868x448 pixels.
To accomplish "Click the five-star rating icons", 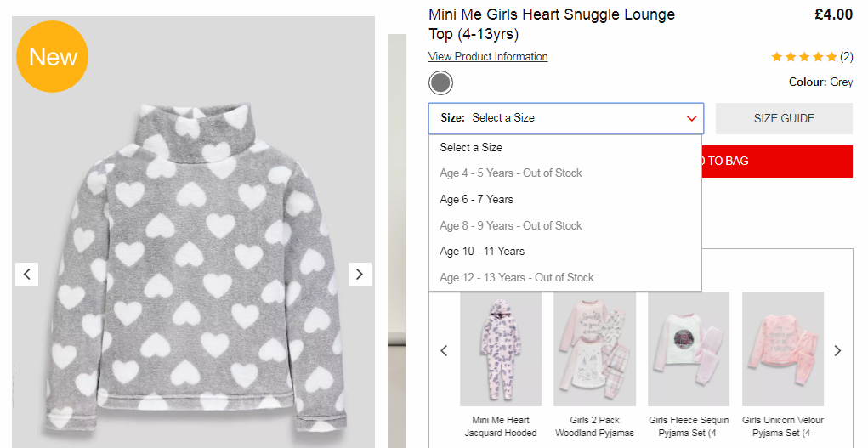I will [x=803, y=56].
